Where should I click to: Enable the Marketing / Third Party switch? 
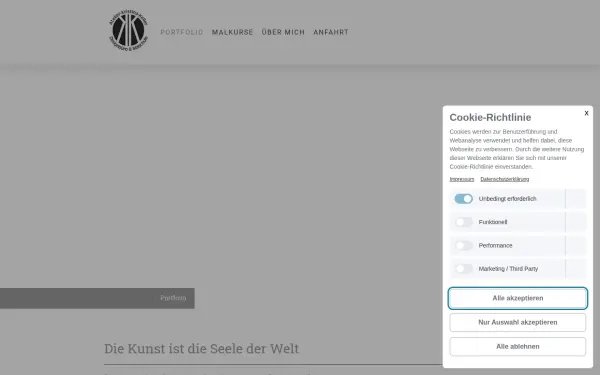coord(463,269)
